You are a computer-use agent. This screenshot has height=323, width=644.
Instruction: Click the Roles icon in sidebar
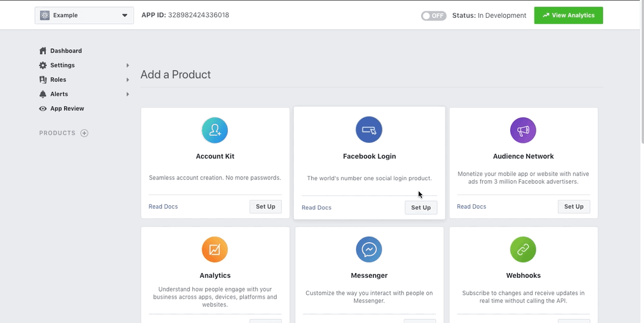(x=43, y=79)
